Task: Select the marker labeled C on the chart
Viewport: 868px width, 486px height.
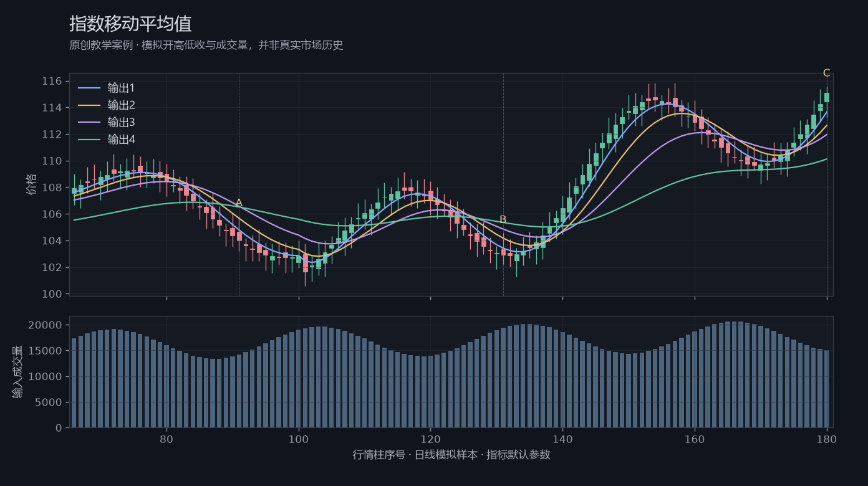Action: pos(827,73)
